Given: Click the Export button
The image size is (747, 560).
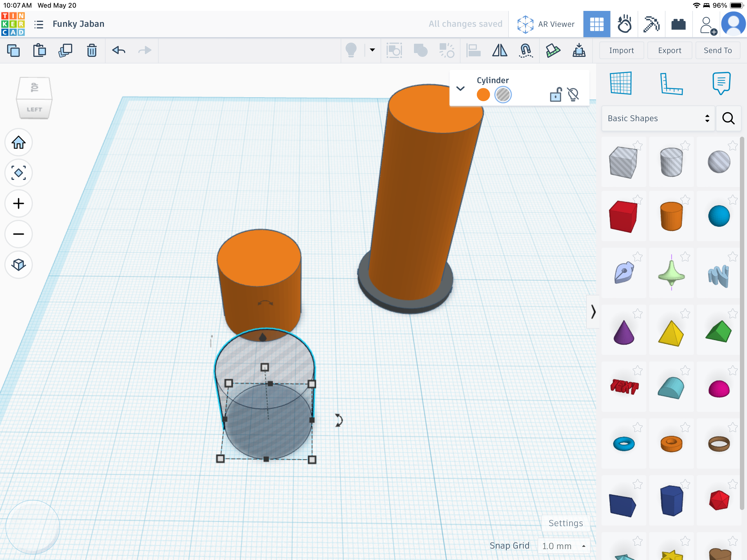Looking at the screenshot, I should pos(669,50).
